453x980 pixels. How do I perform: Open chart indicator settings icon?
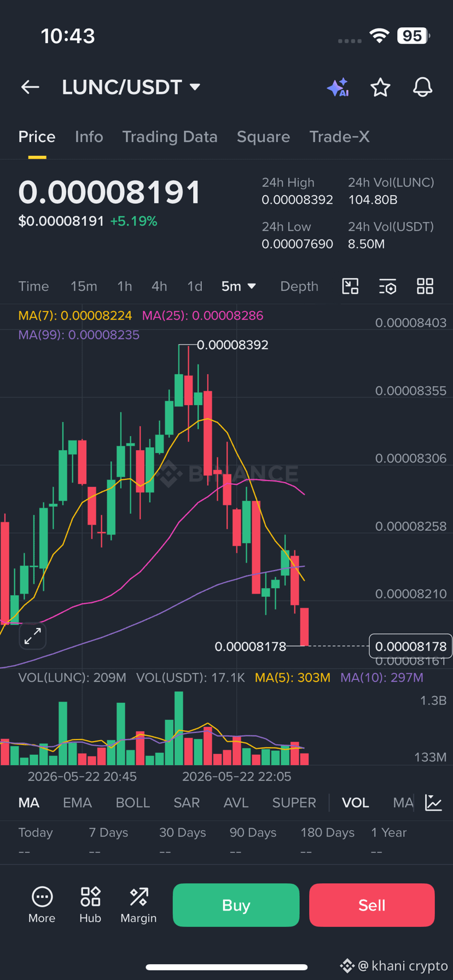[387, 286]
